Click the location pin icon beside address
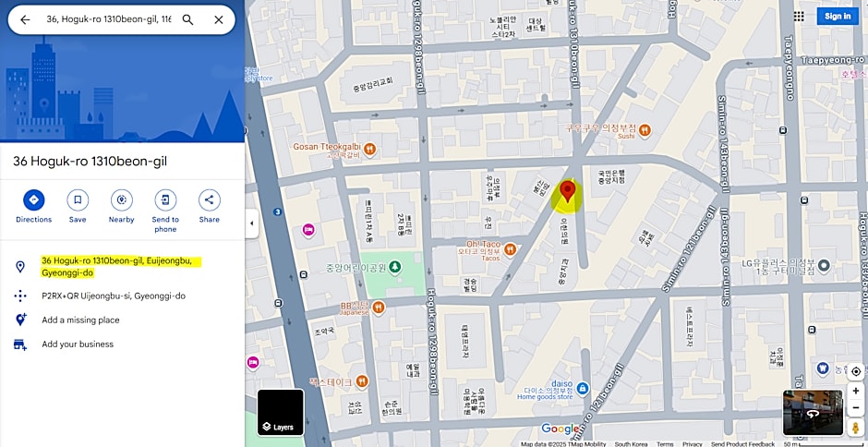Image resolution: width=868 pixels, height=447 pixels. click(20, 267)
